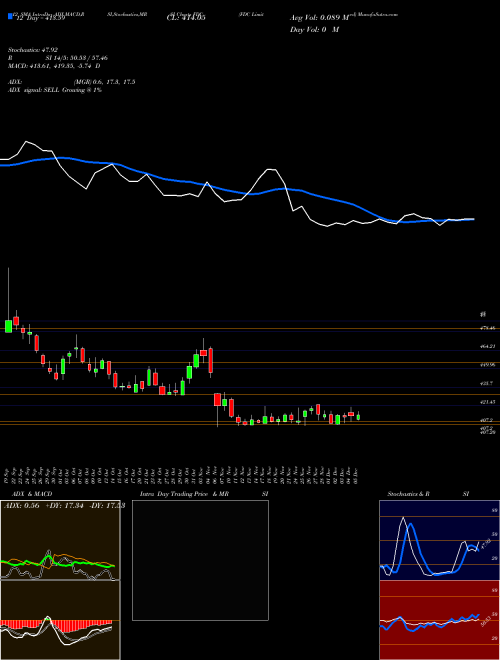The image size is (500, 660).
Task: Open the empty Intra Day Trading Price panel
Action: coord(200,560)
